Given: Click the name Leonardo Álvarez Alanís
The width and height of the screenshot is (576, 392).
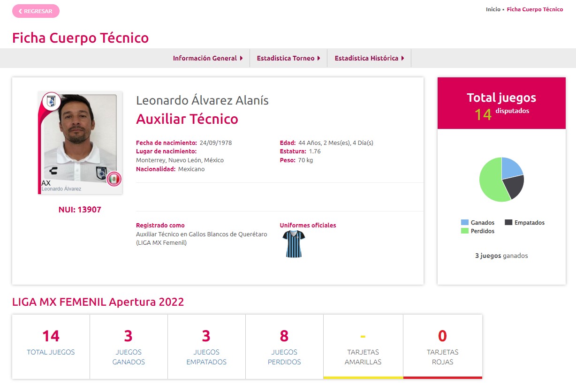Looking at the screenshot, I should tap(202, 100).
